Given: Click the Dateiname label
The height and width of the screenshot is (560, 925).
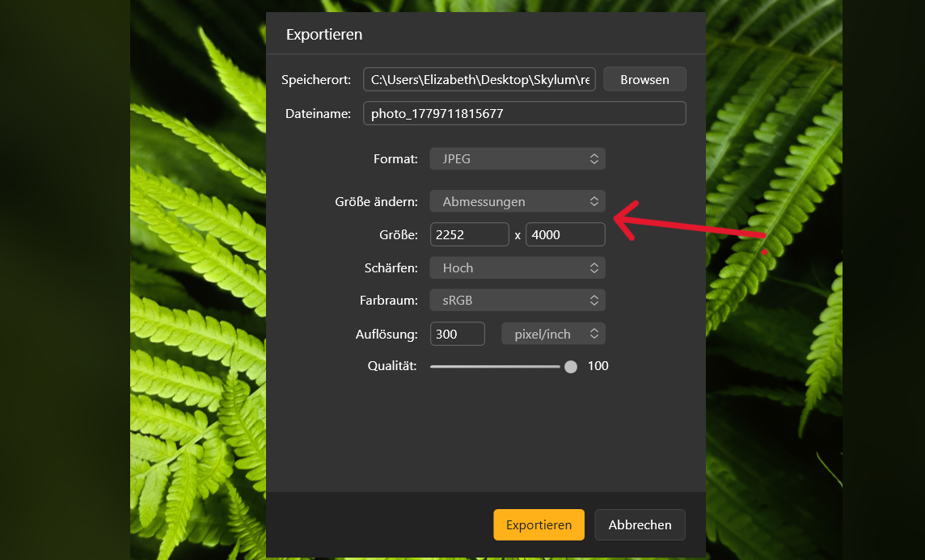Looking at the screenshot, I should [x=318, y=114].
